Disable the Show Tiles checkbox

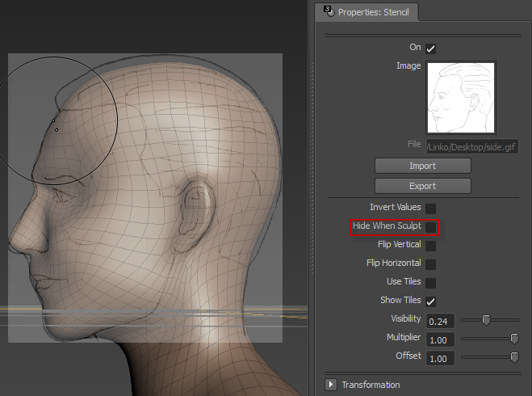(x=431, y=301)
